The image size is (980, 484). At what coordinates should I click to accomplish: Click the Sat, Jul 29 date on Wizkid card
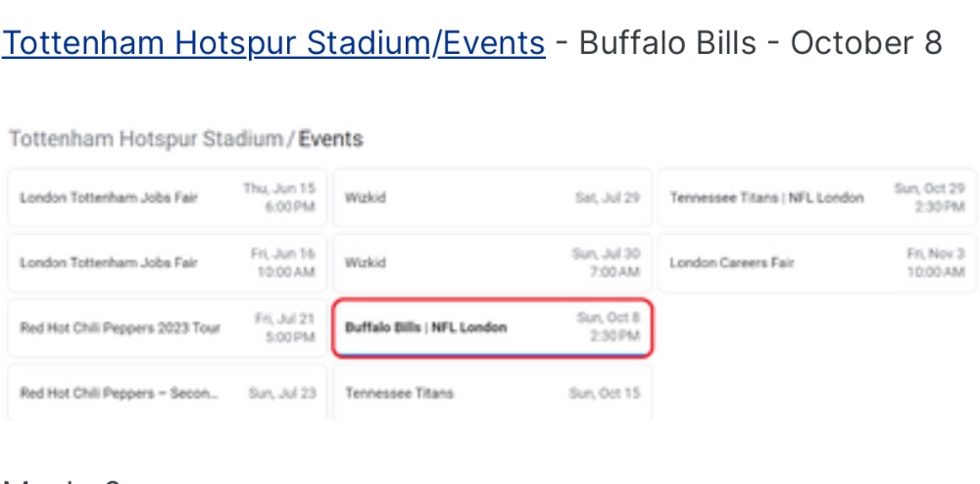[608, 198]
